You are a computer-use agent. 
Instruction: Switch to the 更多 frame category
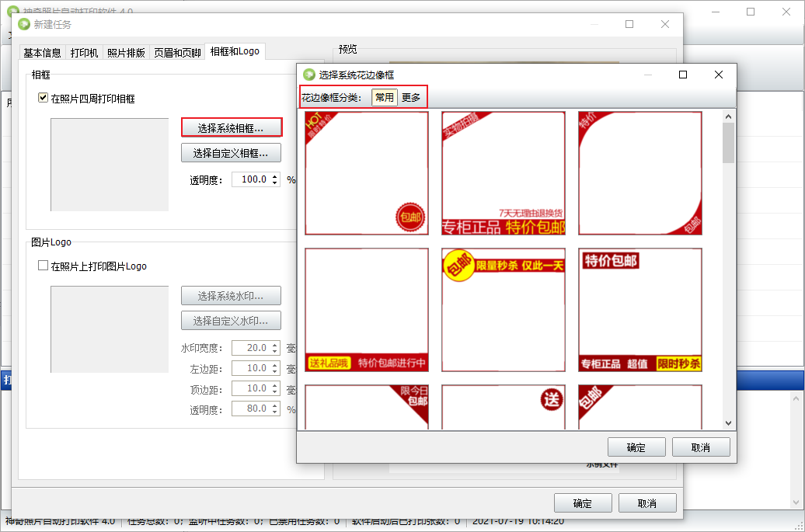[411, 97]
